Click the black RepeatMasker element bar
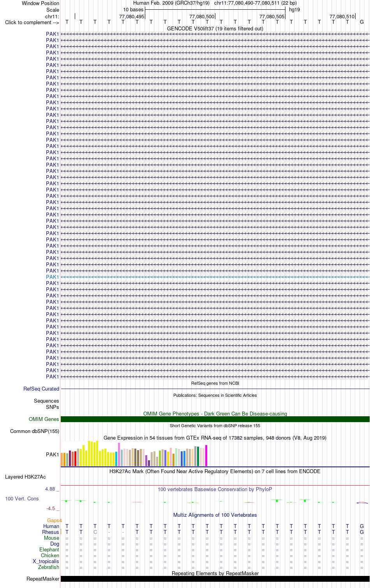 [215, 579]
